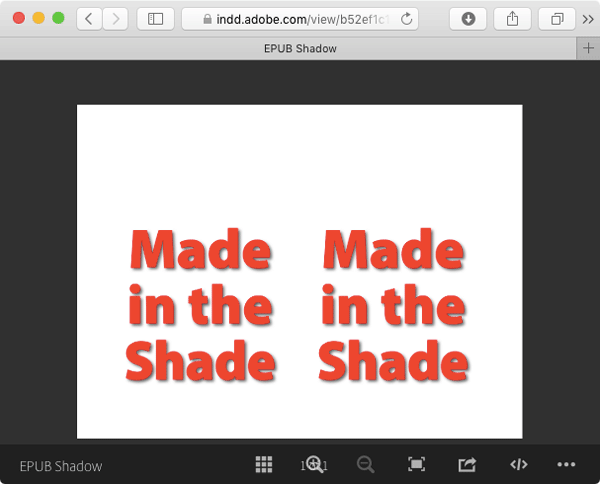Open the Safari share sheet
This screenshot has width=600, height=484.
tap(513, 19)
